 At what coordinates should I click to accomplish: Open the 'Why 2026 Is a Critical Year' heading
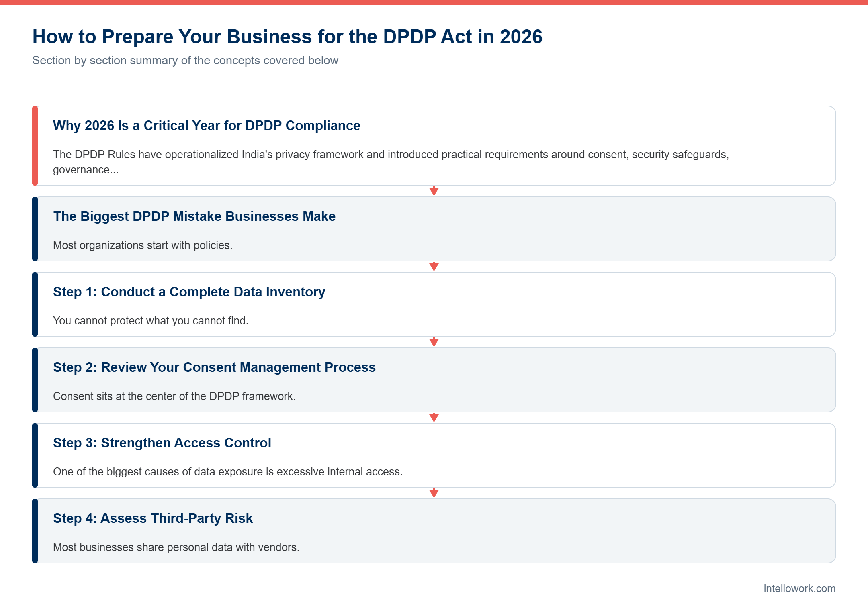(x=207, y=126)
